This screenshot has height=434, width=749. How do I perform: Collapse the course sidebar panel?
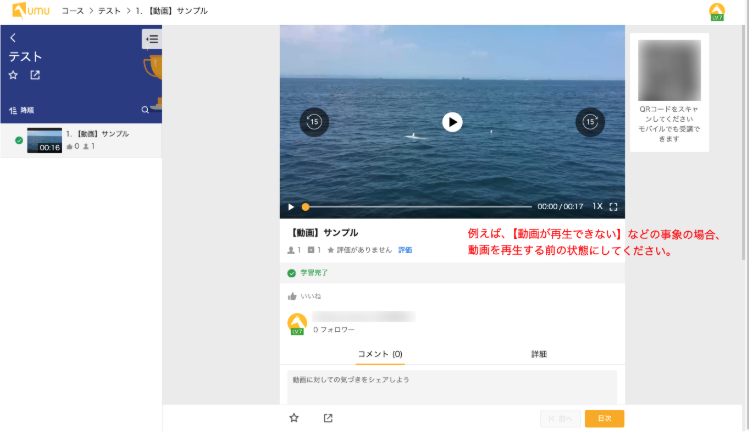click(151, 39)
